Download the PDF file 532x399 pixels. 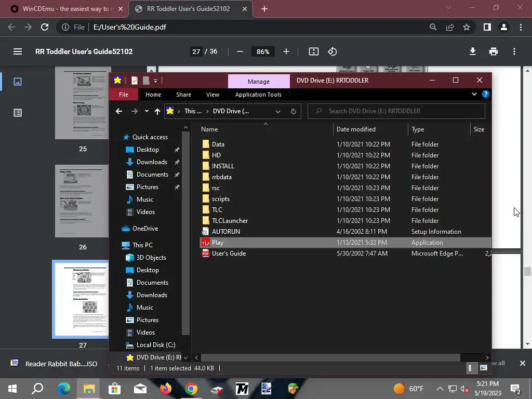(x=473, y=51)
